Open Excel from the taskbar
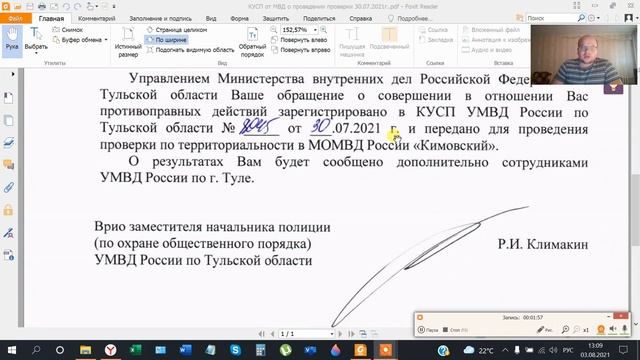 point(135,350)
